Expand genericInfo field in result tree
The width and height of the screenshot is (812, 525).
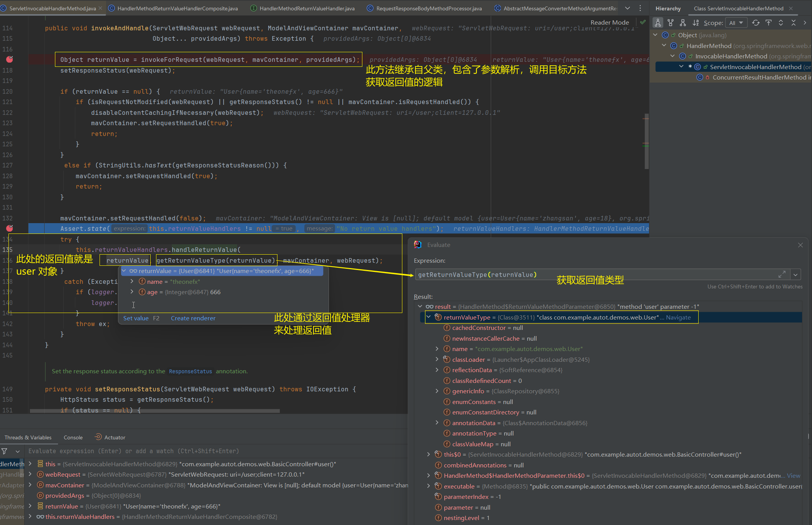click(437, 391)
